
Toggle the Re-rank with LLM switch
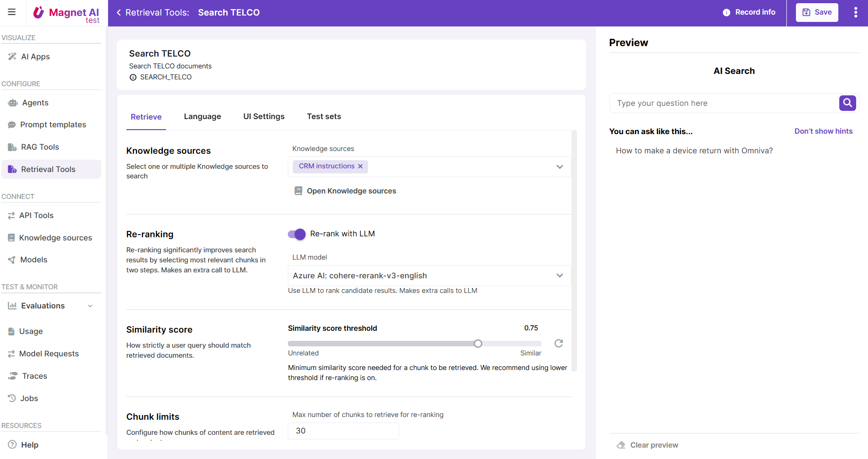296,234
